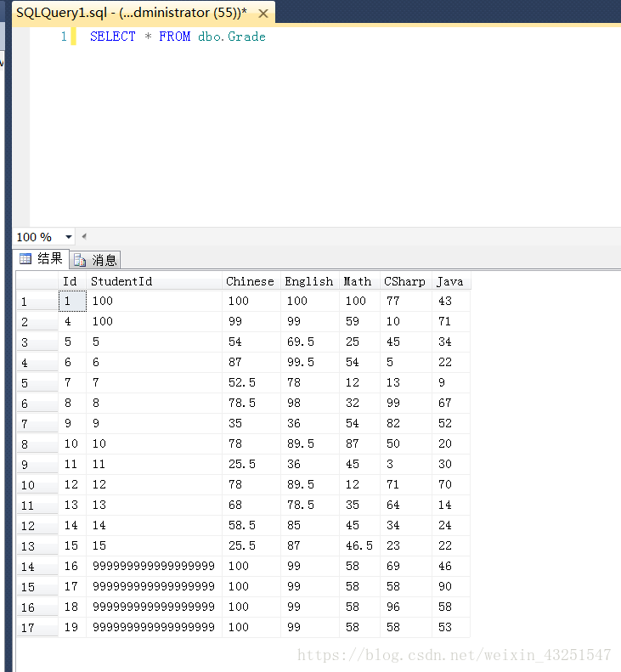Select the Java column header
621x672 pixels.
[452, 281]
